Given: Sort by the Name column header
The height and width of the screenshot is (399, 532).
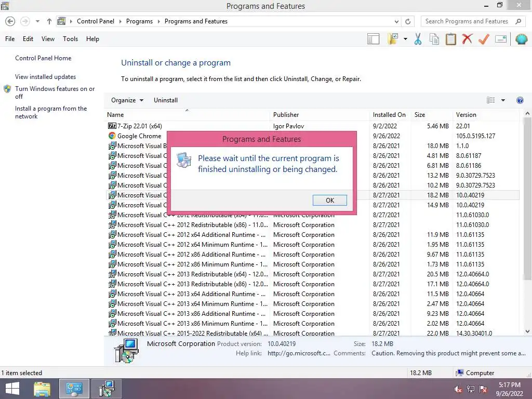Looking at the screenshot, I should pos(187,115).
